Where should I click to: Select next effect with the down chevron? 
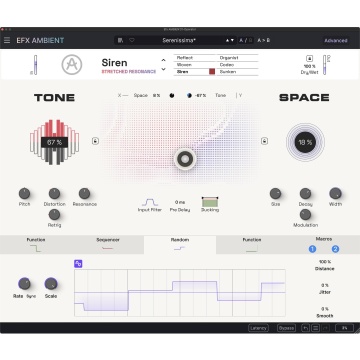coord(163,69)
